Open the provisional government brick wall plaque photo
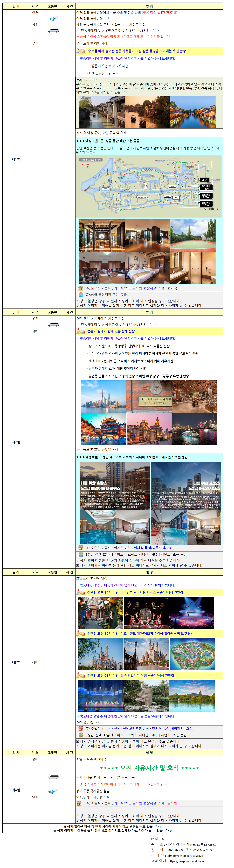This screenshot has width=234, height=868. (x=149, y=397)
